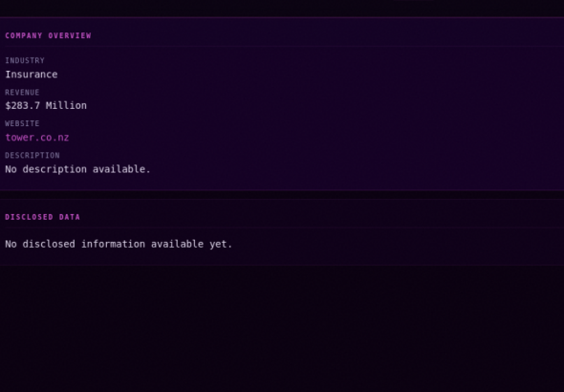The image size is (564, 392).
Task: Select the Disclosed Data heading
Action: pyautogui.click(x=42, y=217)
